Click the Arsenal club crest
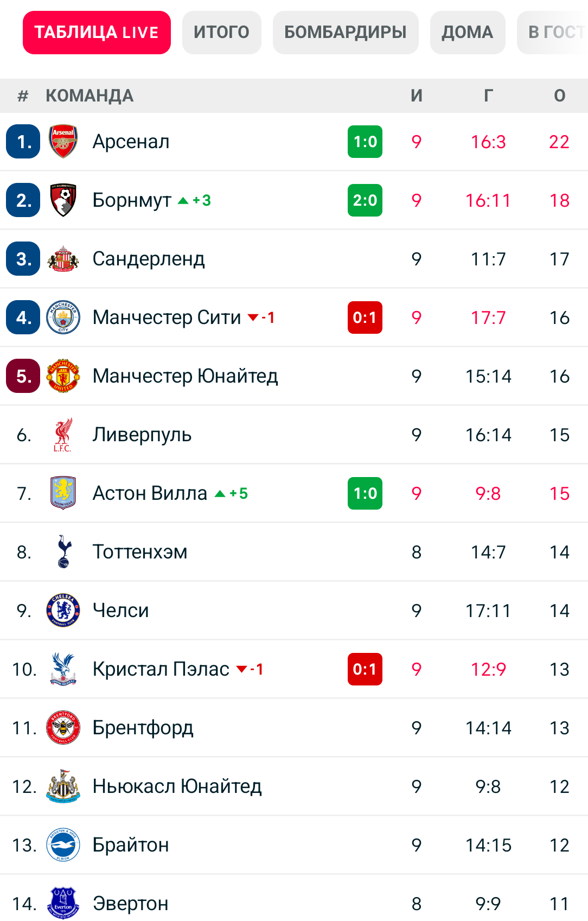 63,142
